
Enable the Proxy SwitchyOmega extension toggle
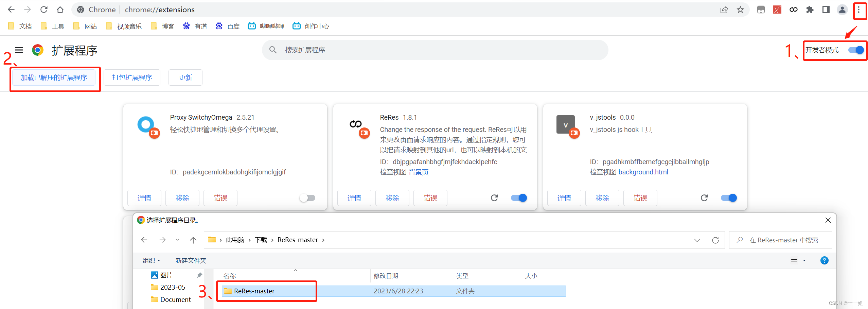(307, 198)
